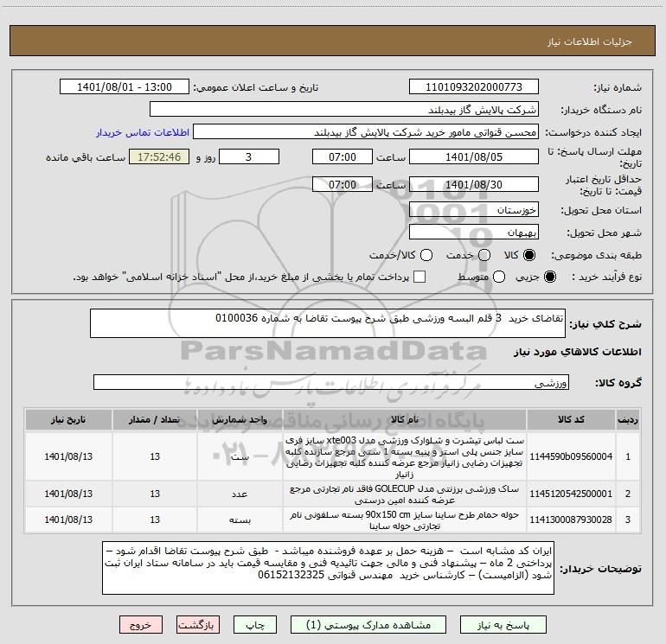Click the xte003 sports clothing set description

405,456
